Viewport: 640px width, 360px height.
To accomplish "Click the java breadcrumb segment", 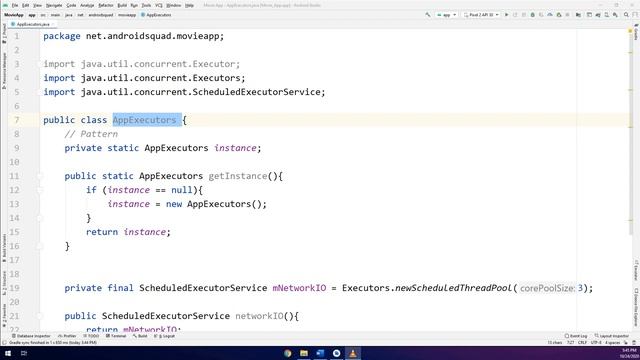I will (69, 15).
